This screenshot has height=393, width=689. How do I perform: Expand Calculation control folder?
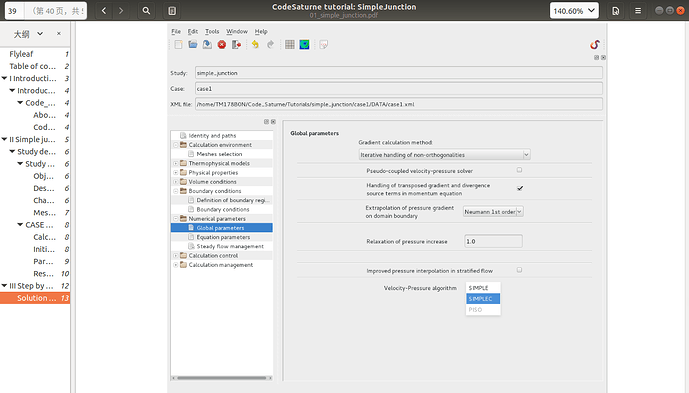[176, 255]
